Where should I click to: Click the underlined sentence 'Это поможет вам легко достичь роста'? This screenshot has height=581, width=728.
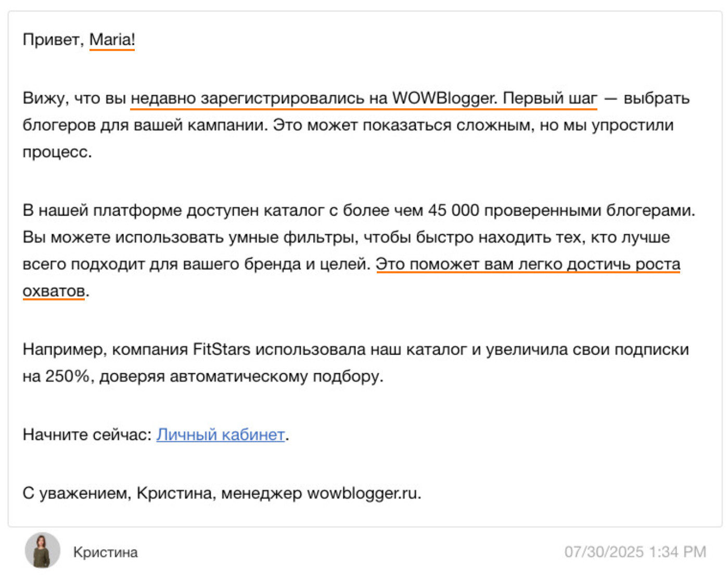click(528, 264)
